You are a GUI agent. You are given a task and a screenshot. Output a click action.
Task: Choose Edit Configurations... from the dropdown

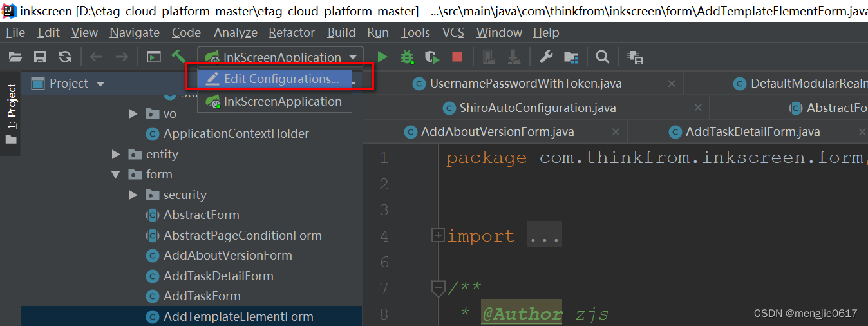[275, 79]
